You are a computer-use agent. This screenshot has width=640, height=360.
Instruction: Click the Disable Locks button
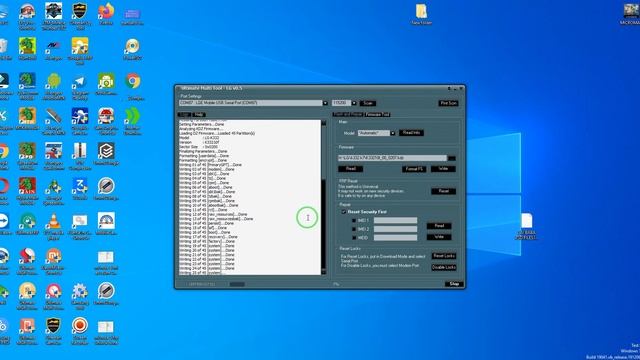(x=444, y=267)
